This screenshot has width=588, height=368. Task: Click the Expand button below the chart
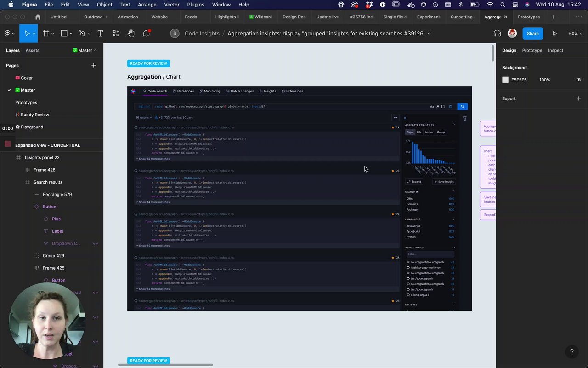point(414,182)
